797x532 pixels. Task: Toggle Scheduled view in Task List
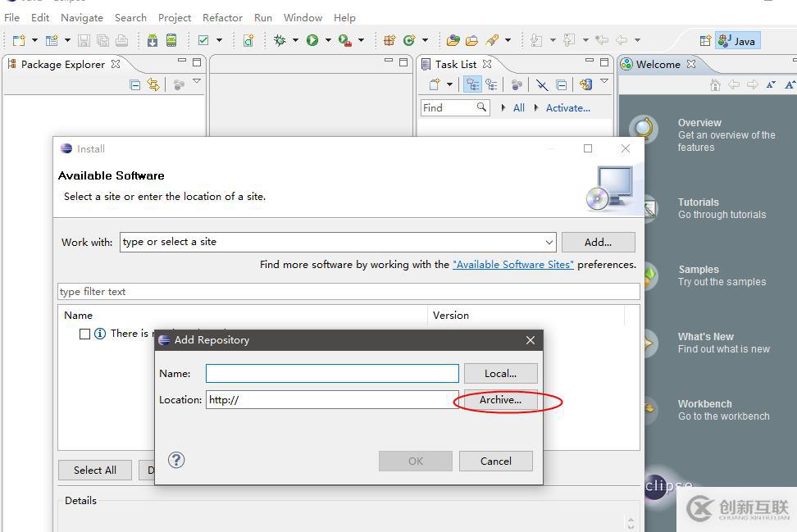491,84
